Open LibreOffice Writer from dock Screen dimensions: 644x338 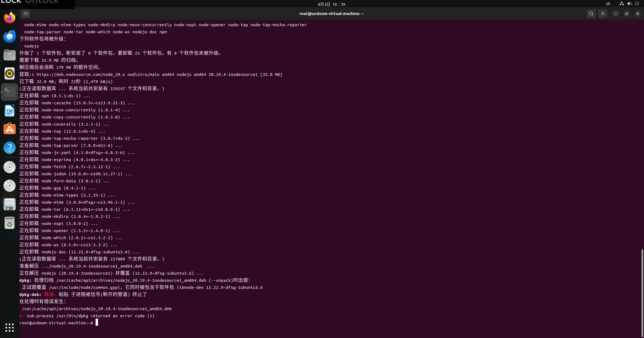click(x=10, y=111)
